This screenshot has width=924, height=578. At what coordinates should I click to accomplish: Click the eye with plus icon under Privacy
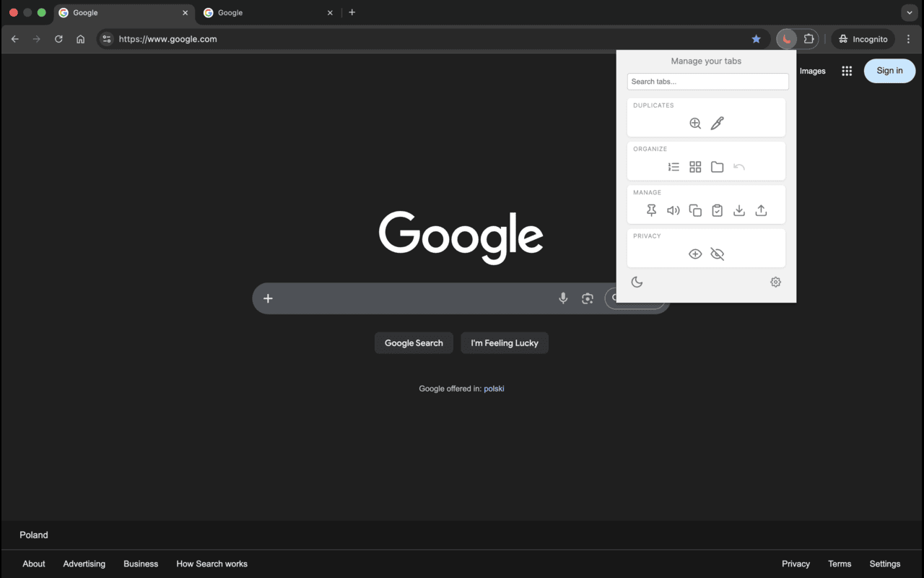pyautogui.click(x=695, y=254)
